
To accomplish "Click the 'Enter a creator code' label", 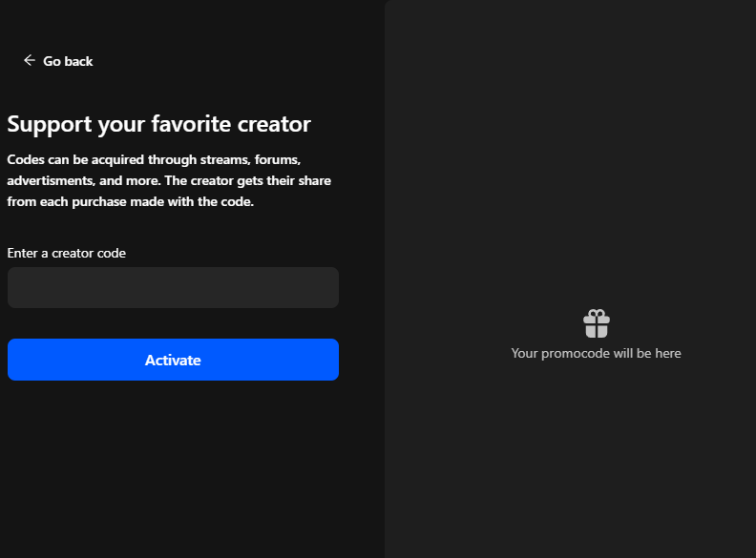I will pyautogui.click(x=67, y=253).
